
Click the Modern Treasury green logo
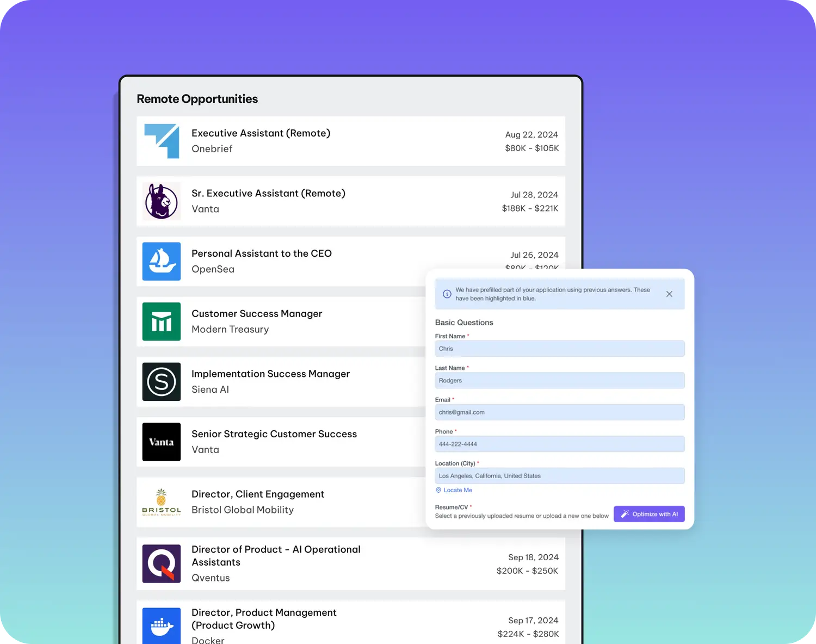[x=162, y=321]
